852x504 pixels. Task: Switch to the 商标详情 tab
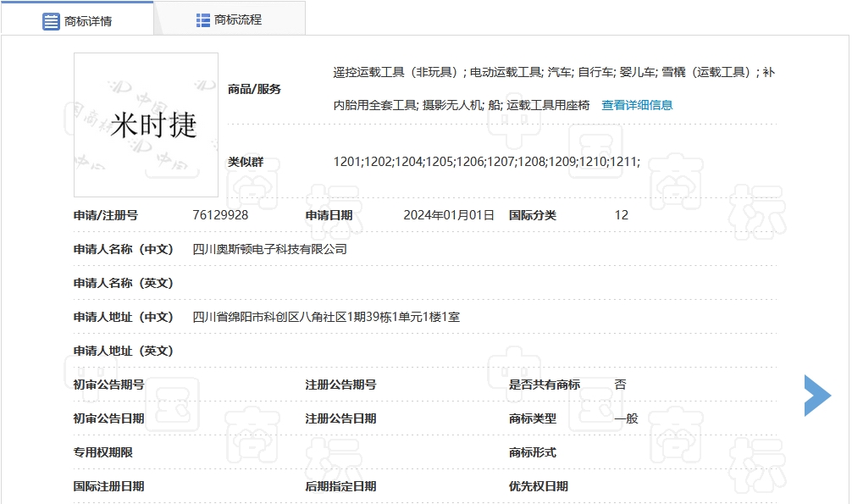(87, 21)
